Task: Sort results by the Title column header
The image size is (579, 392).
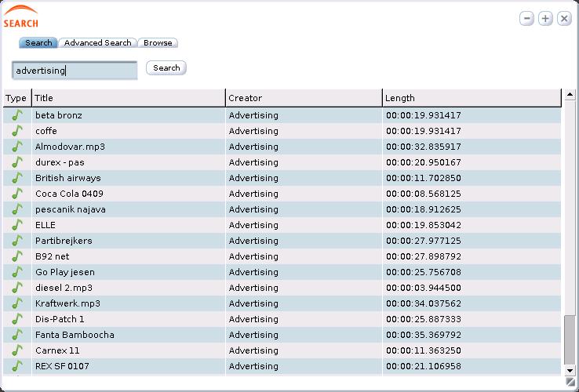Action: point(129,98)
